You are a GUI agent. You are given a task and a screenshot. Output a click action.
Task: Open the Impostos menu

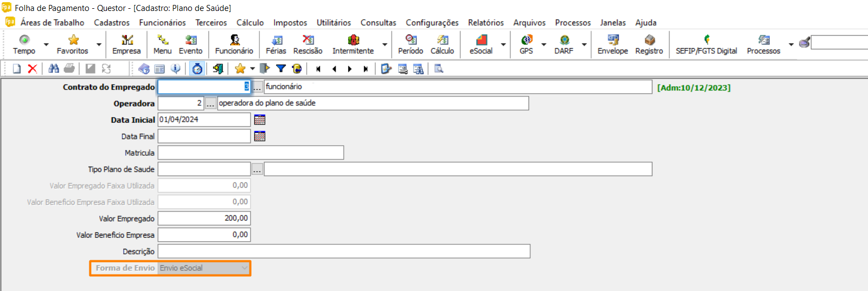pos(290,22)
